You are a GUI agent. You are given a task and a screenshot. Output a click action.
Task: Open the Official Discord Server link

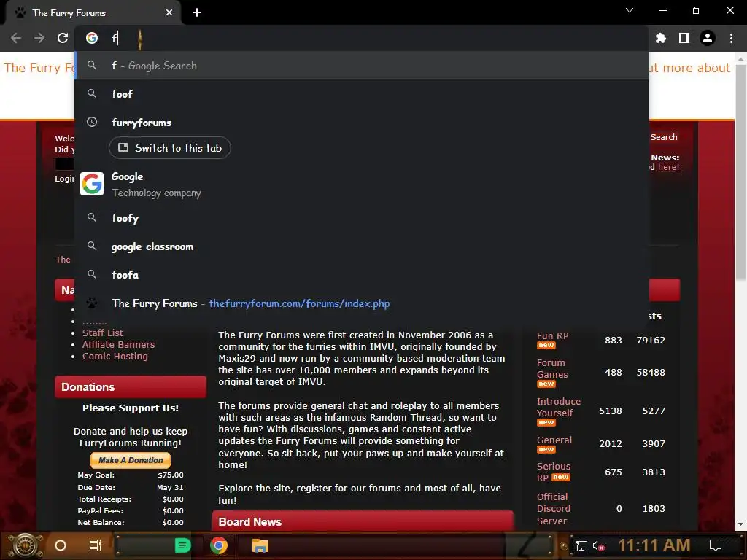[x=554, y=508]
